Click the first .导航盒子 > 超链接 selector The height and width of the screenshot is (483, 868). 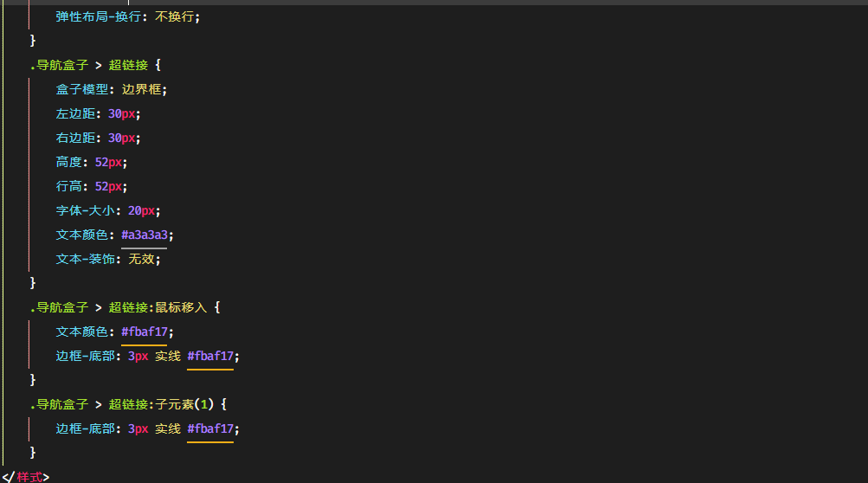coord(89,66)
